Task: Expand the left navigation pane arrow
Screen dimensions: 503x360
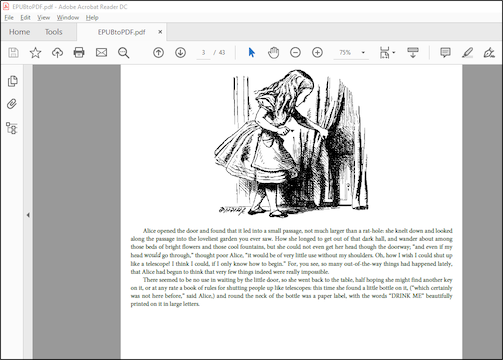Action: tap(28, 215)
